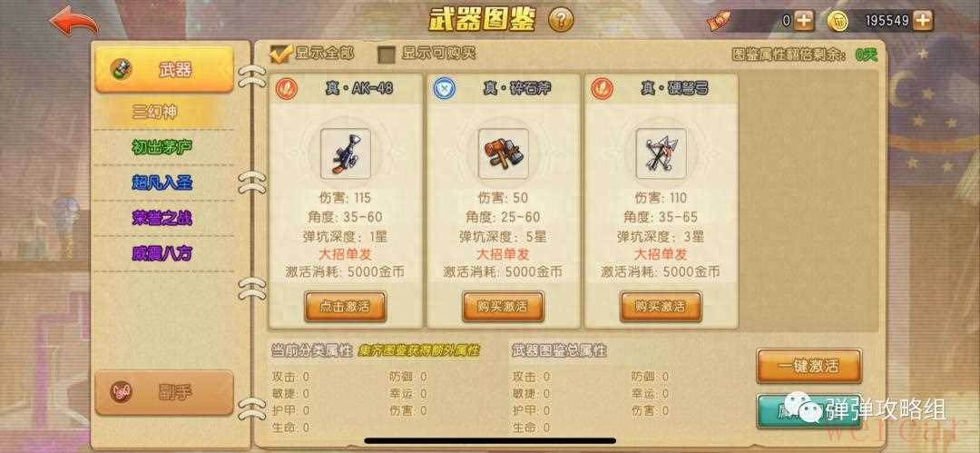Click the plus button next to ticket count
This screenshot has width=980, height=453.
(x=804, y=21)
